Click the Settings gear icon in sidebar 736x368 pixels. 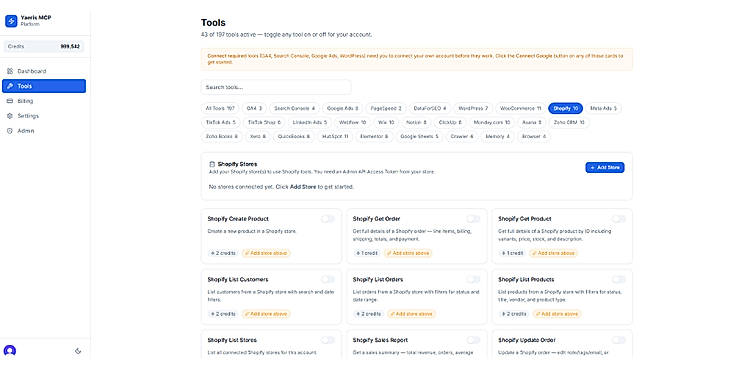[x=10, y=116]
